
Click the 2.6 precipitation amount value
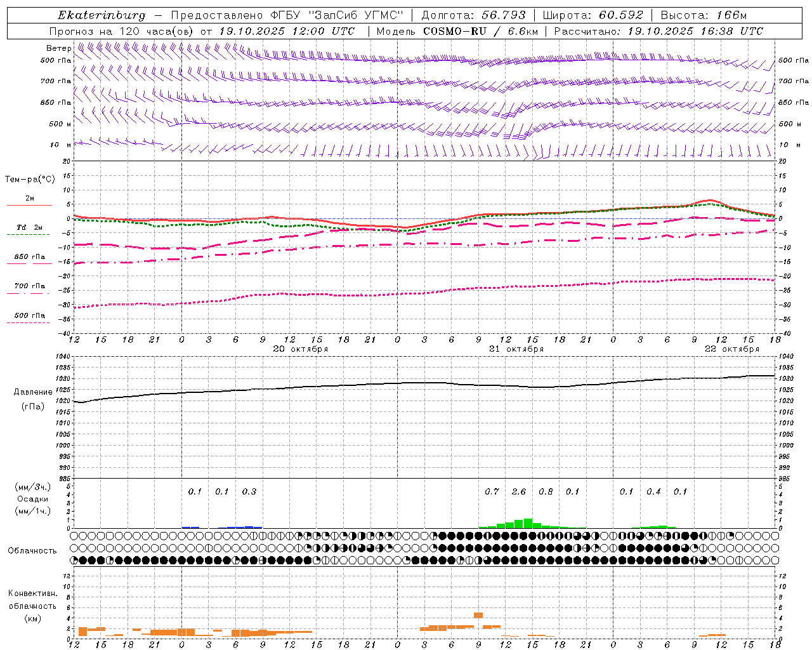[x=519, y=491]
